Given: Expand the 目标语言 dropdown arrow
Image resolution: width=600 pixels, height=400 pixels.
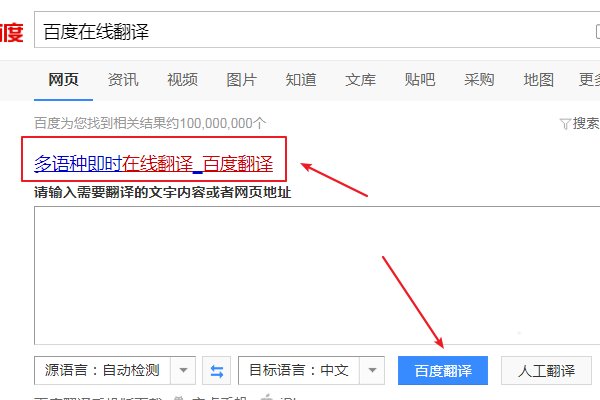Looking at the screenshot, I should pos(372,370).
